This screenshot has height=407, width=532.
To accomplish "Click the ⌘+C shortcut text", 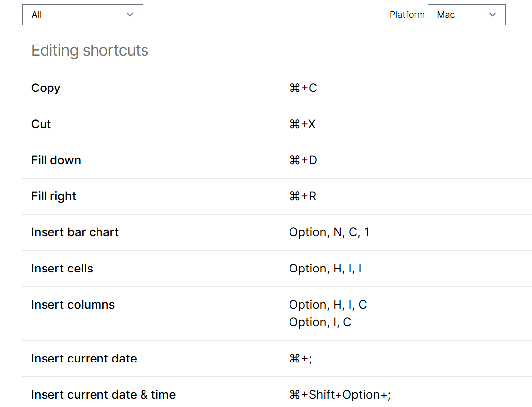I will [x=303, y=88].
